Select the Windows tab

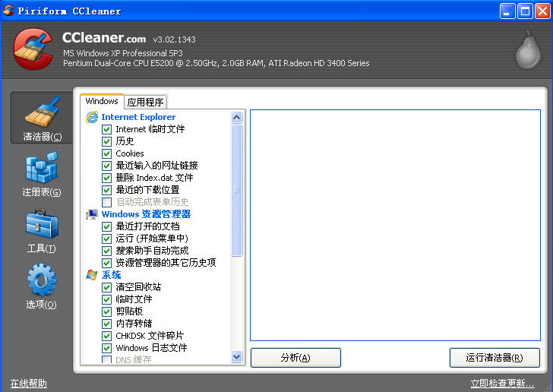[x=102, y=101]
